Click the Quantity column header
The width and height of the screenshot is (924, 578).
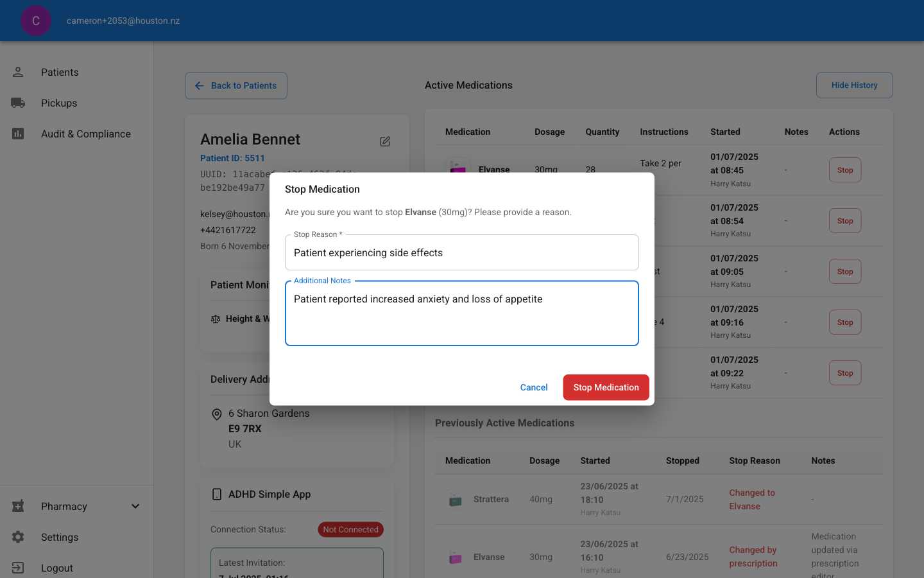(602, 132)
